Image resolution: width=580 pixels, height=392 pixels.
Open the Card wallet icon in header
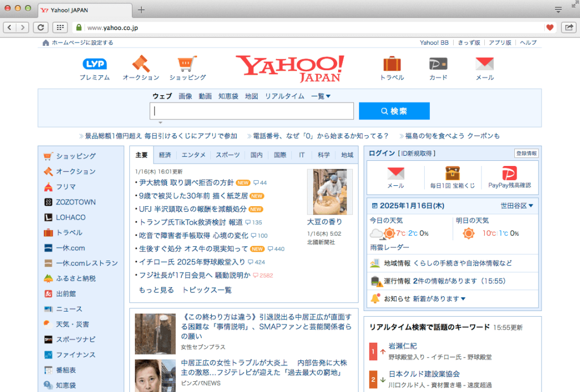pyautogui.click(x=438, y=63)
